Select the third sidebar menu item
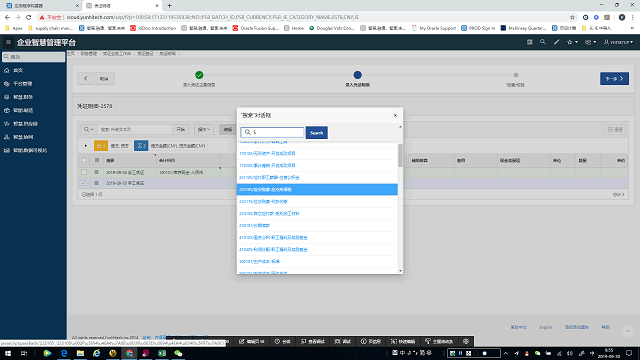640x360 pixels. pos(33,97)
